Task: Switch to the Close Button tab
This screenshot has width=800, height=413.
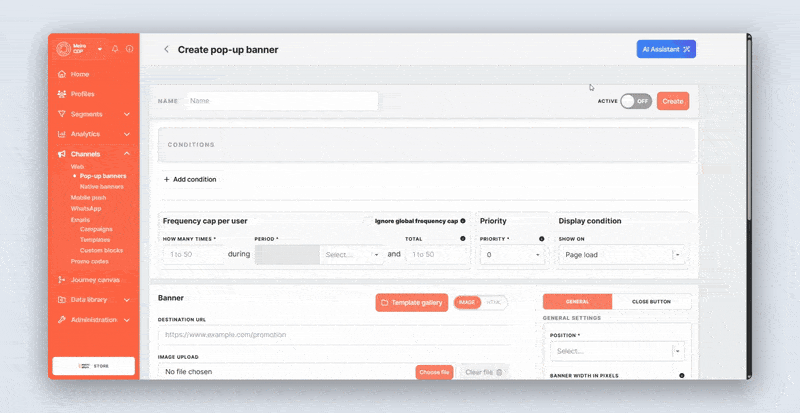Action: pos(652,302)
